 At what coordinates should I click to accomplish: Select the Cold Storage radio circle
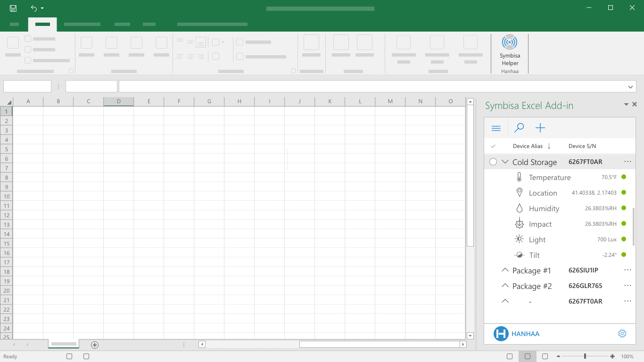493,162
